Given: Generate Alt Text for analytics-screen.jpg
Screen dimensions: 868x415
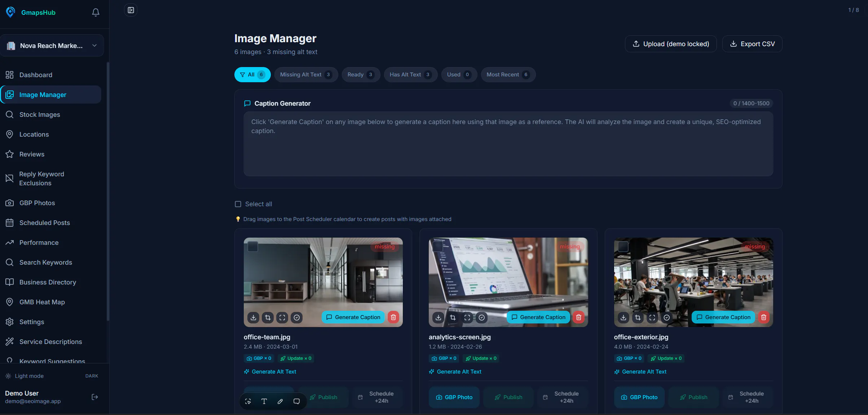Looking at the screenshot, I should click(x=455, y=372).
